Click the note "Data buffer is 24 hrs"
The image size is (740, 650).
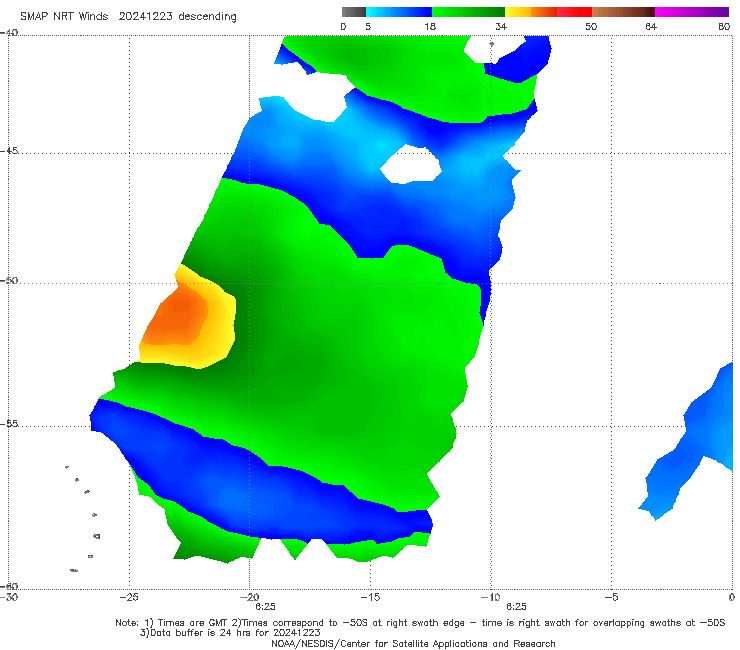click(x=202, y=633)
